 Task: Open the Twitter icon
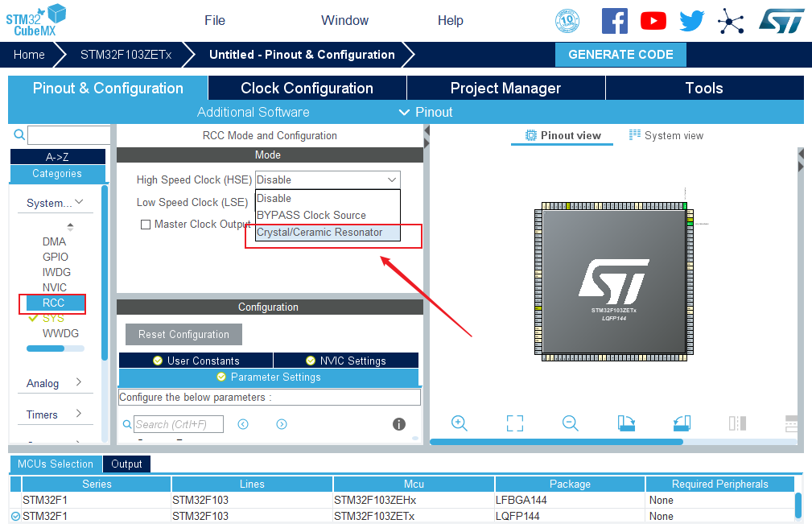[691, 20]
